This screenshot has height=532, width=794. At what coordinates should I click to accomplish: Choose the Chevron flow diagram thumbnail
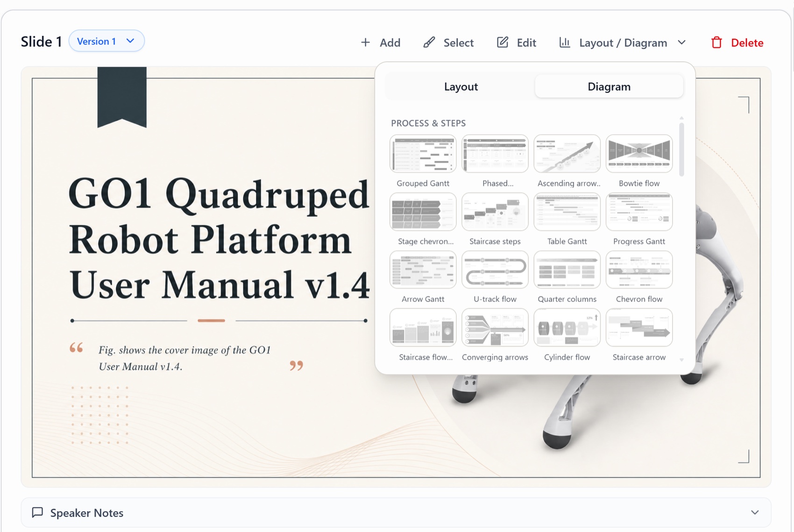pos(639,270)
